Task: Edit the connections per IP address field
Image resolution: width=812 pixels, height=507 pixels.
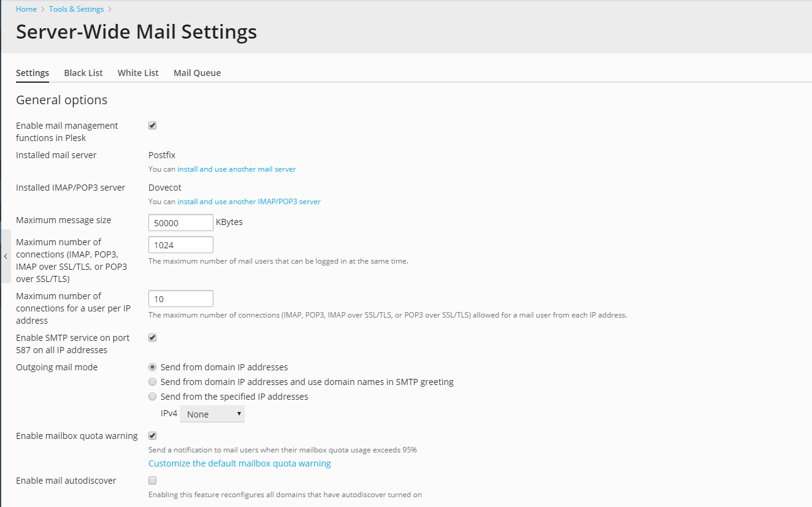Action: [x=180, y=299]
